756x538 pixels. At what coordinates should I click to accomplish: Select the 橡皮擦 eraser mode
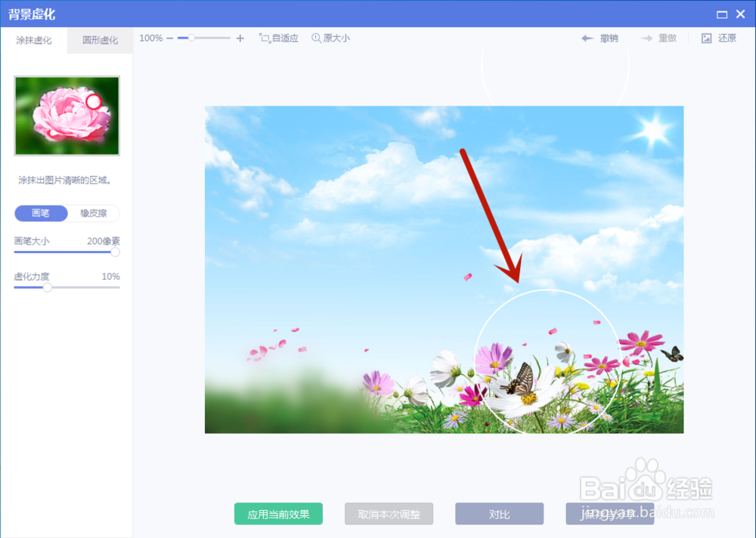click(x=94, y=213)
